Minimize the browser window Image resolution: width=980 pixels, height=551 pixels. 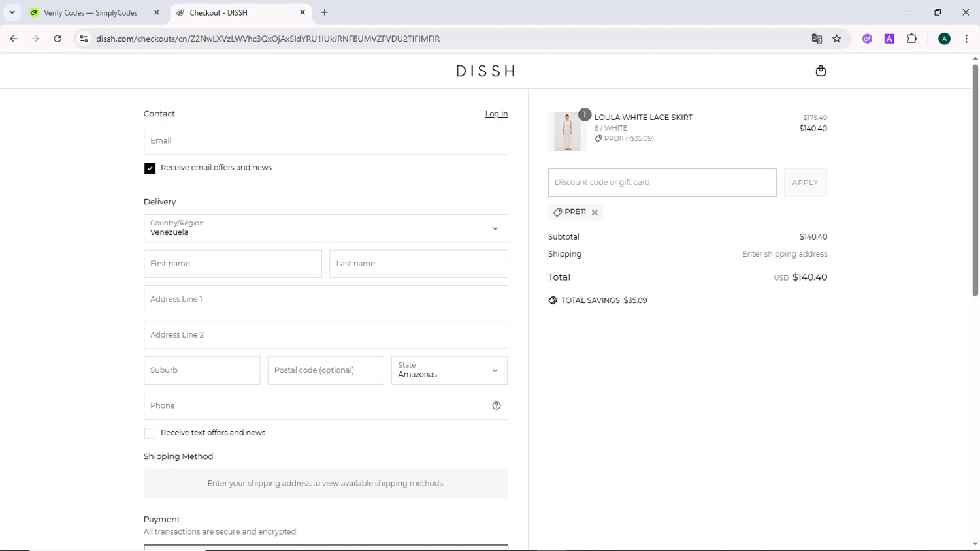(909, 12)
